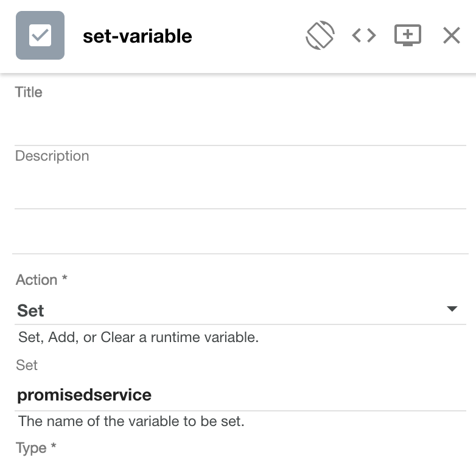Click the set-variable header title text
The height and width of the screenshot is (465, 476).
138,36
